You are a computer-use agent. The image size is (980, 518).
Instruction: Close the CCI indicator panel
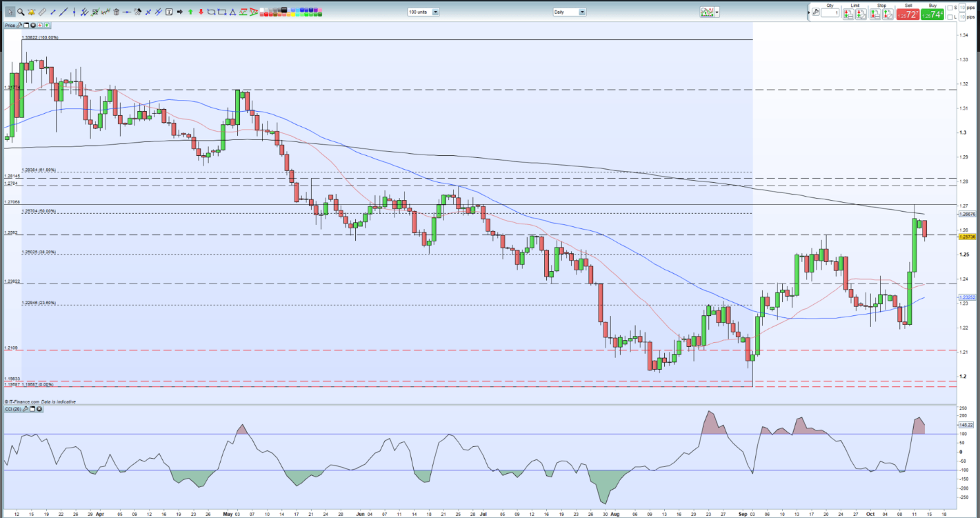(39, 409)
